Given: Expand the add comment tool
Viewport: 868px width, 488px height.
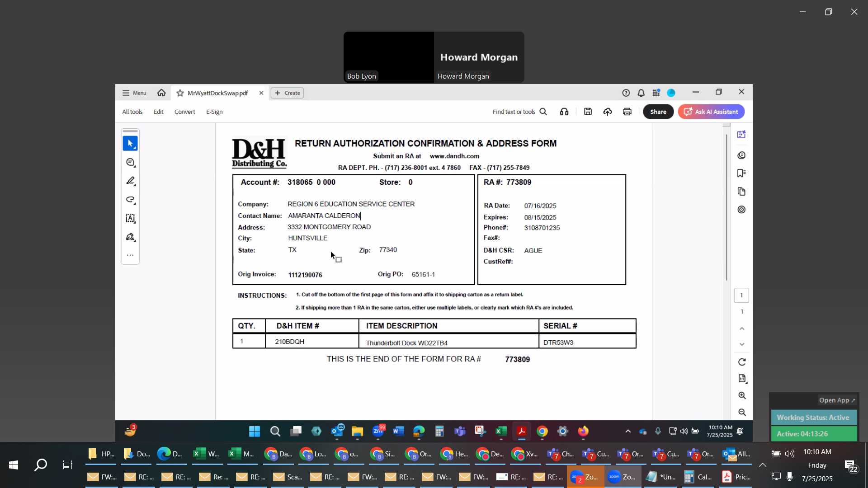Looking at the screenshot, I should [x=130, y=162].
